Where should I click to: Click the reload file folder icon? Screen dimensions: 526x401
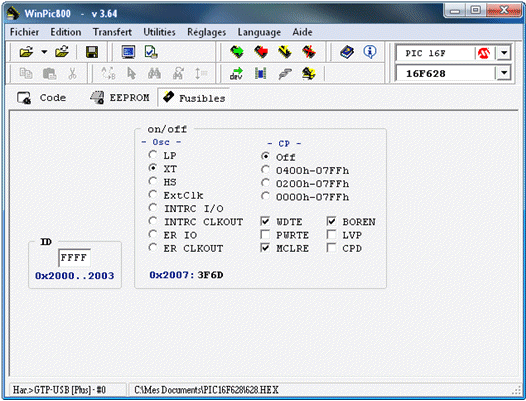point(62,52)
